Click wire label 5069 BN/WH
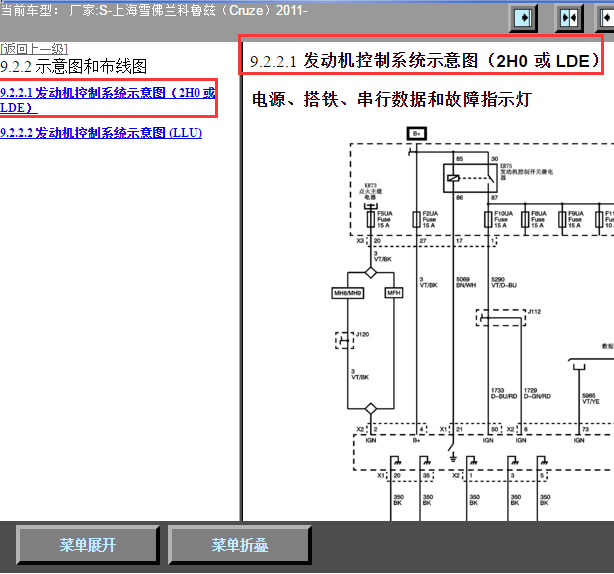Screen dimensions: 614x574 pos(466,282)
